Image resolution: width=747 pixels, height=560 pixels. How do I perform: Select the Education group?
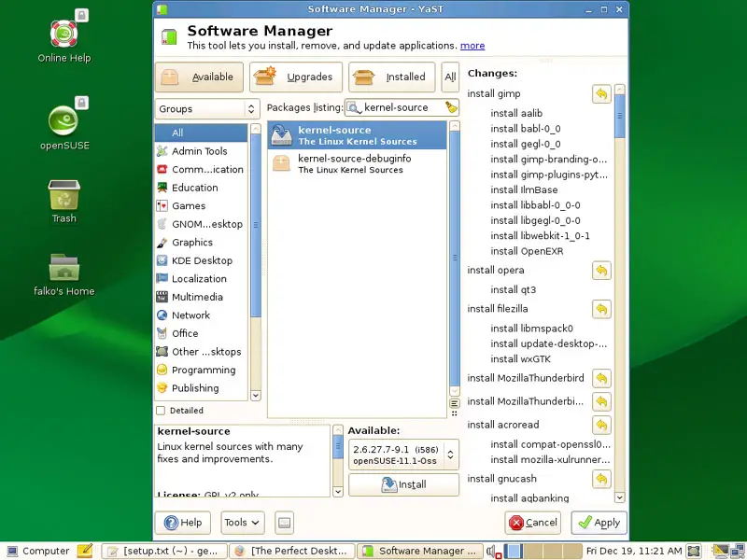[201, 189]
